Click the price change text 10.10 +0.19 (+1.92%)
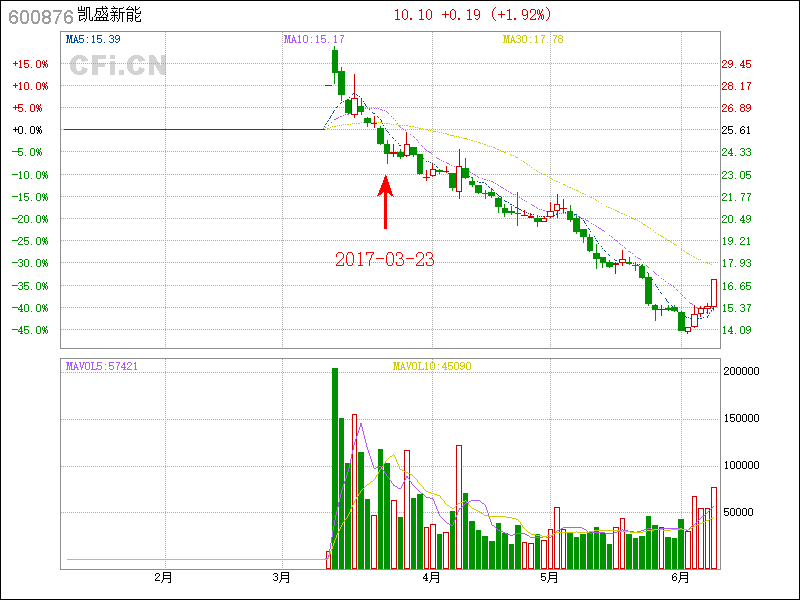Image resolution: width=800 pixels, height=600 pixels. coord(472,15)
